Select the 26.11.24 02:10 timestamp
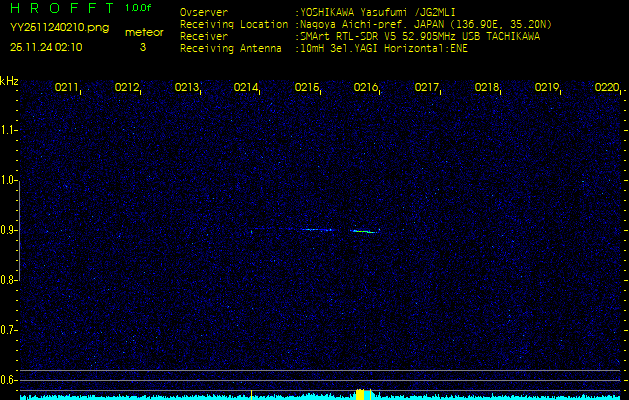629x400 pixels. click(x=46, y=46)
